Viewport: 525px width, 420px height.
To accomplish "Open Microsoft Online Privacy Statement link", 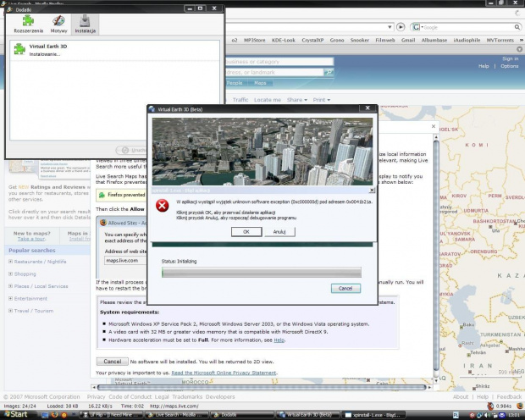I will (x=224, y=373).
